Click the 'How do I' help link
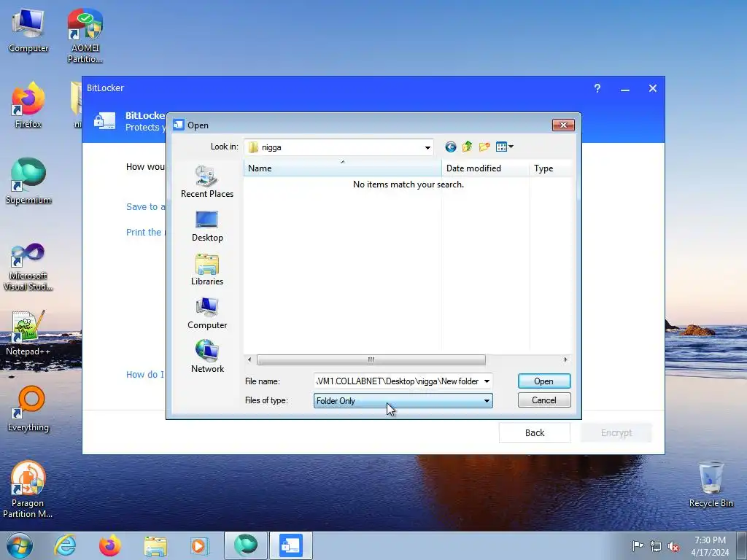 pyautogui.click(x=145, y=375)
